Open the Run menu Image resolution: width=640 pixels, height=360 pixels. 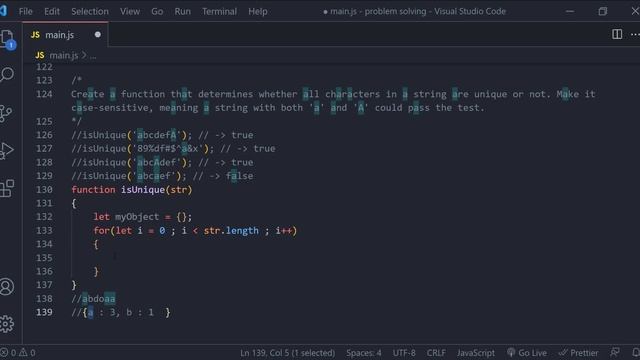click(x=182, y=11)
